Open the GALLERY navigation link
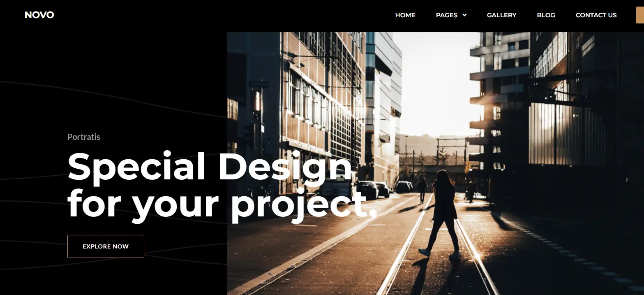This screenshot has width=644, height=295. (501, 15)
